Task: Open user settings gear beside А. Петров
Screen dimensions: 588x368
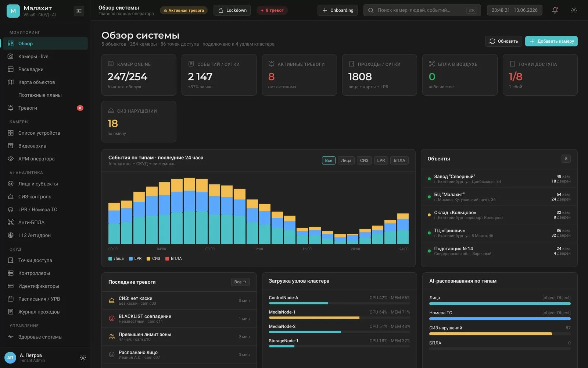Action: pos(83,358)
